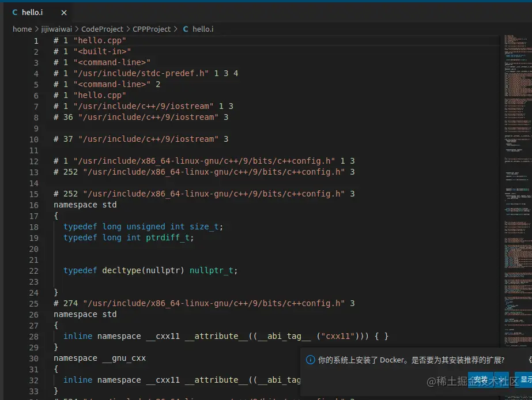The width and height of the screenshot is (532, 400).
Task: Click iostream path with "1 3" on line 7
Action: point(153,106)
